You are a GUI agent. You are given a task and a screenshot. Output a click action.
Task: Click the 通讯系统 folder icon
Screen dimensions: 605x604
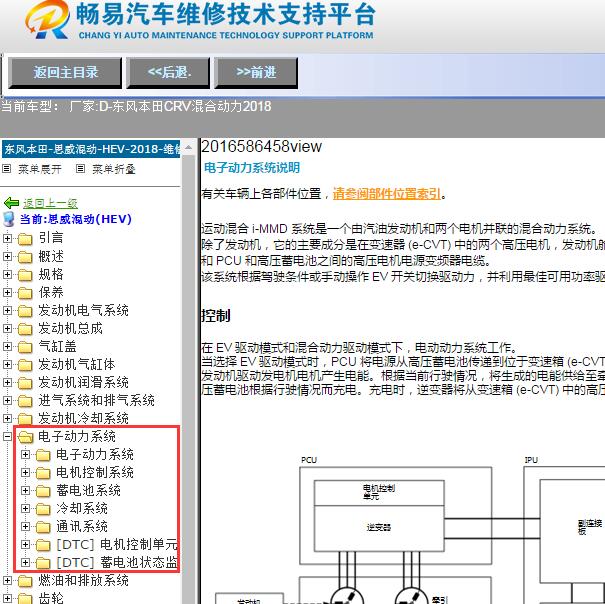pos(43,527)
